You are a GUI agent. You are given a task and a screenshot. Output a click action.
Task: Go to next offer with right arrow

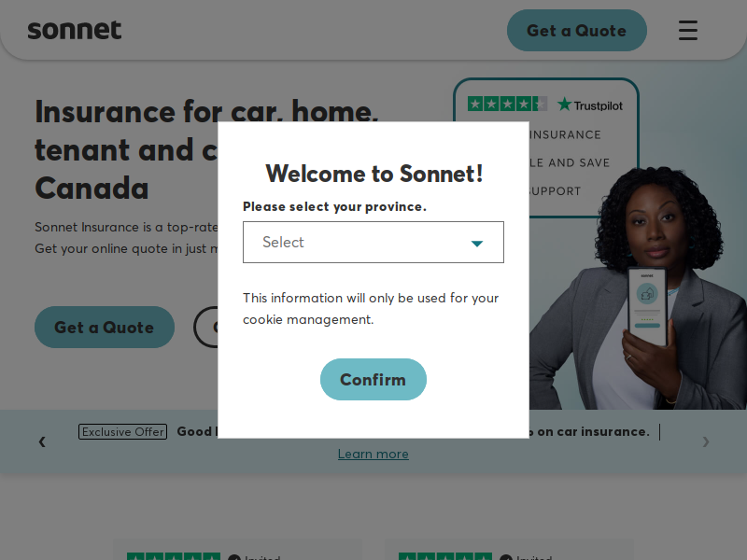coord(706,441)
